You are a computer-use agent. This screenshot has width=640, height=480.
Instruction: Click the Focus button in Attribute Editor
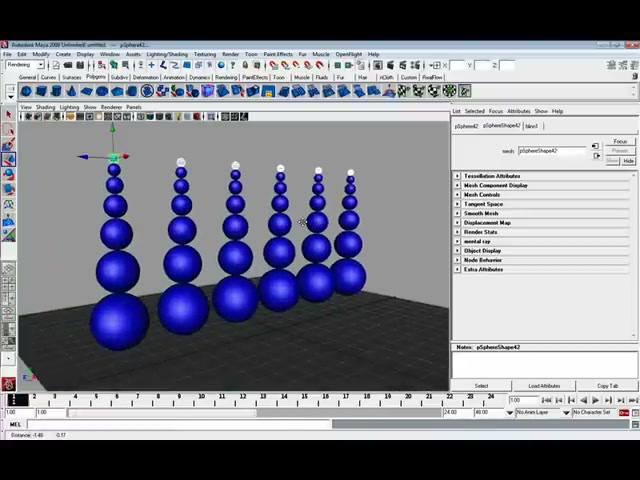click(620, 141)
